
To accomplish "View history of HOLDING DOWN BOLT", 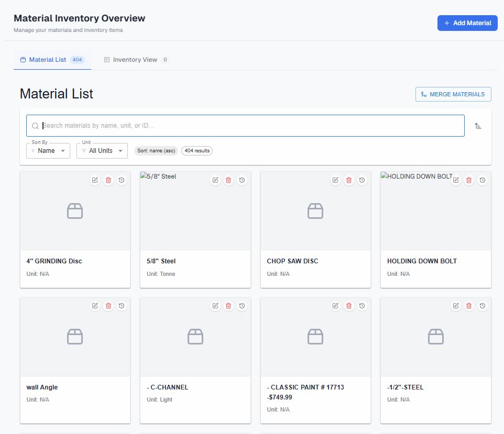I will pyautogui.click(x=483, y=180).
